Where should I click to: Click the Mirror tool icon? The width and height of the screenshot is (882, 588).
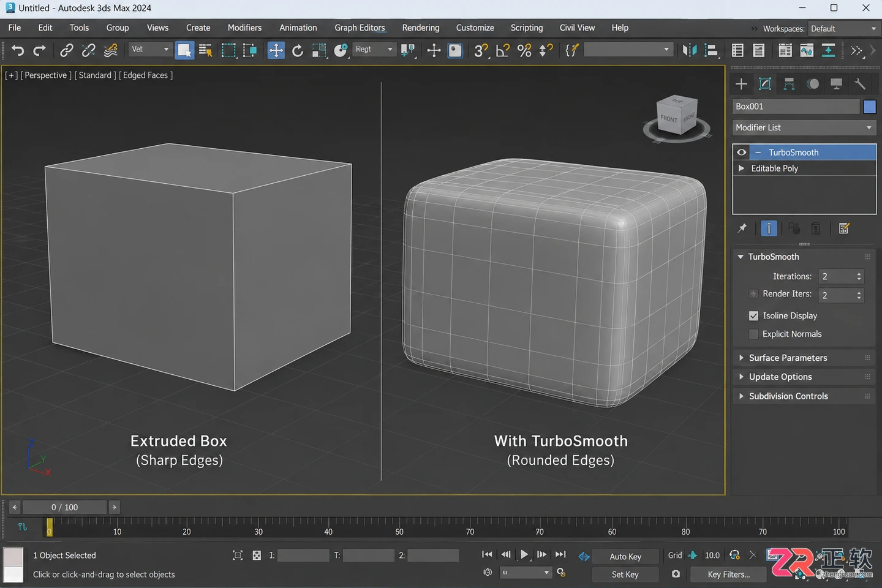pyautogui.click(x=690, y=50)
